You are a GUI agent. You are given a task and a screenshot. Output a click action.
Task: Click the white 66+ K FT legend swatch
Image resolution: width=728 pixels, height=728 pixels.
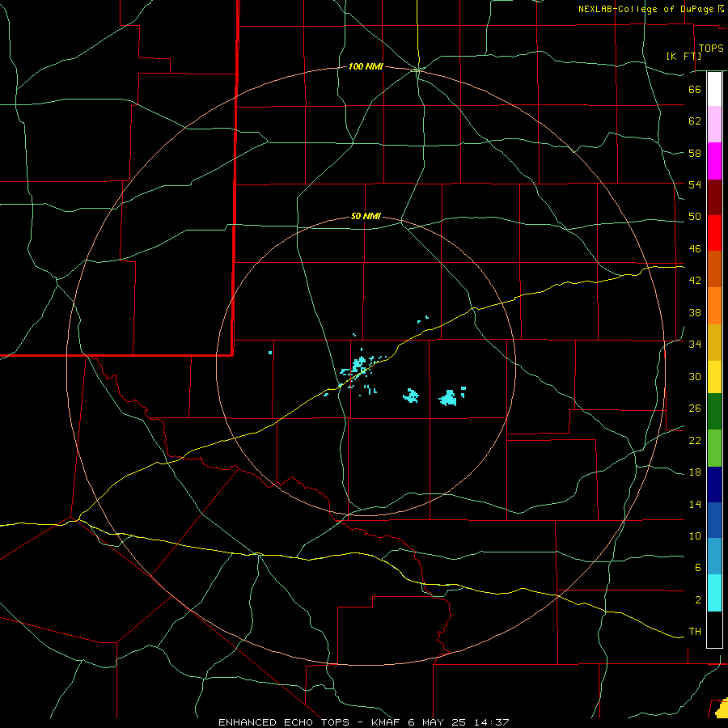(x=714, y=89)
